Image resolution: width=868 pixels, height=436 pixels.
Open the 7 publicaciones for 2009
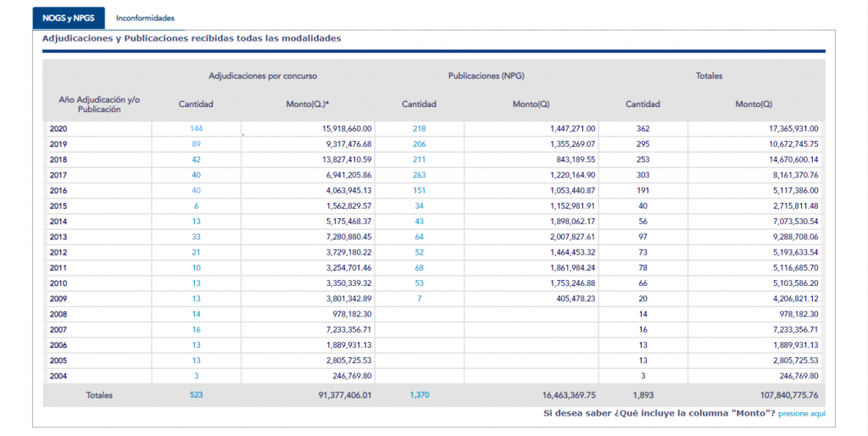point(419,299)
